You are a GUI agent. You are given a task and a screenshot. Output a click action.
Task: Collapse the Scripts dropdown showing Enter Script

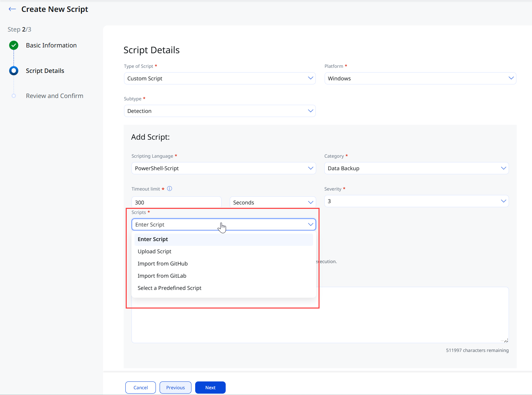pyautogui.click(x=224, y=224)
